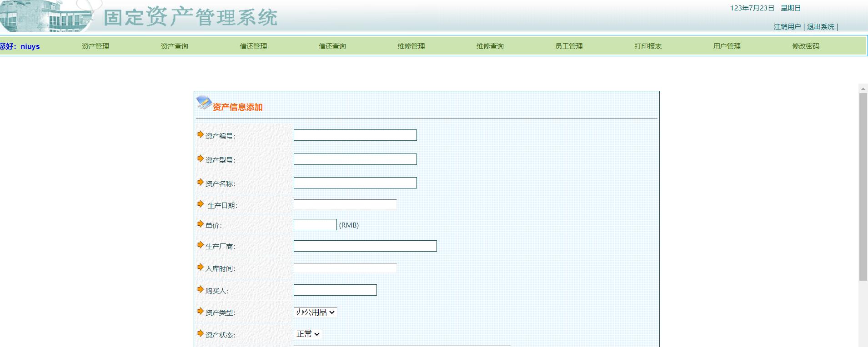Focus the 资产编号 input field
This screenshot has height=347, width=868.
click(x=355, y=135)
